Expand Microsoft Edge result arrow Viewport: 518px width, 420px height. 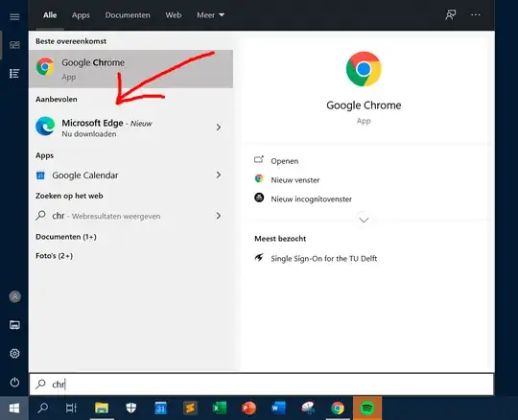click(x=219, y=128)
